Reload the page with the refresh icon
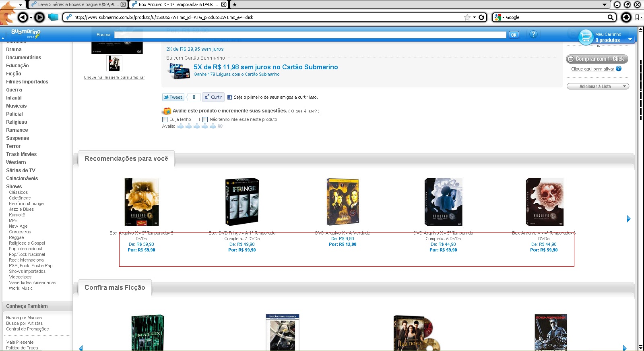644x351 pixels. click(481, 17)
